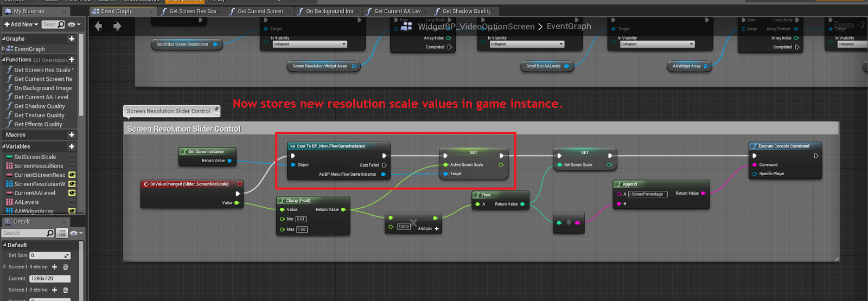Screen dimensions: 868x301
Task: Click Append node Return Value pin
Action: 703,193
